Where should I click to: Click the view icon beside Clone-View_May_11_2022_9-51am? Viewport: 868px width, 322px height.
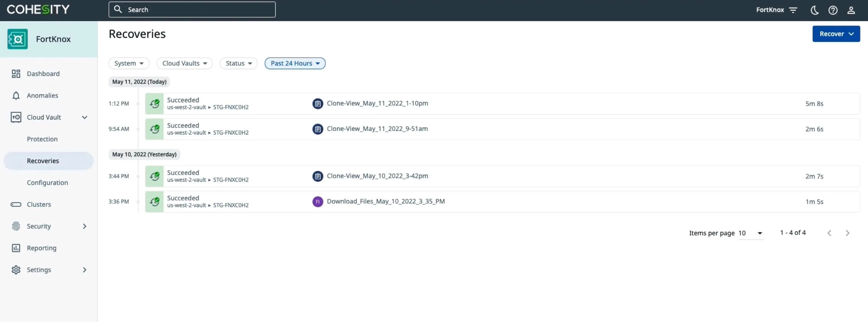pyautogui.click(x=317, y=129)
